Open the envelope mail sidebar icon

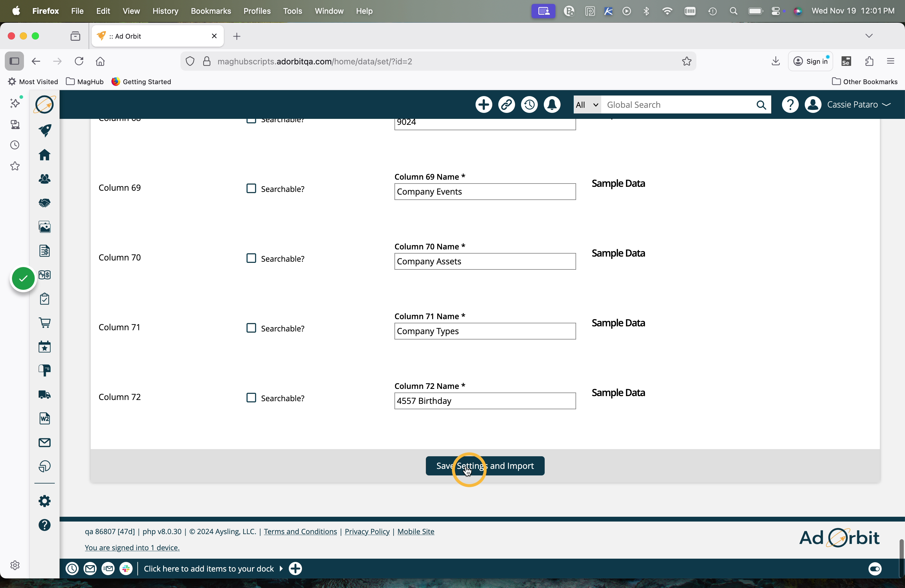pos(45,442)
